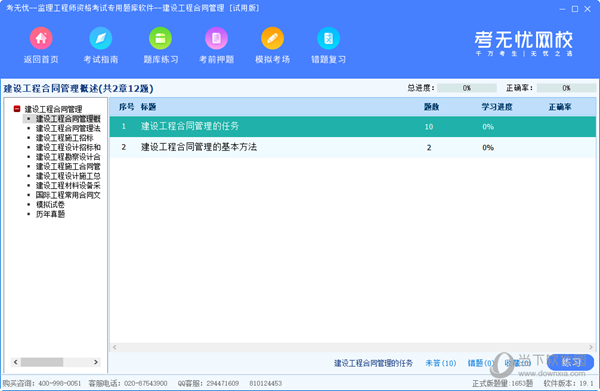Viewport: 600px width, 391px height.
Task: Select tree item 建设工程合同管理概
Action: click(68, 119)
